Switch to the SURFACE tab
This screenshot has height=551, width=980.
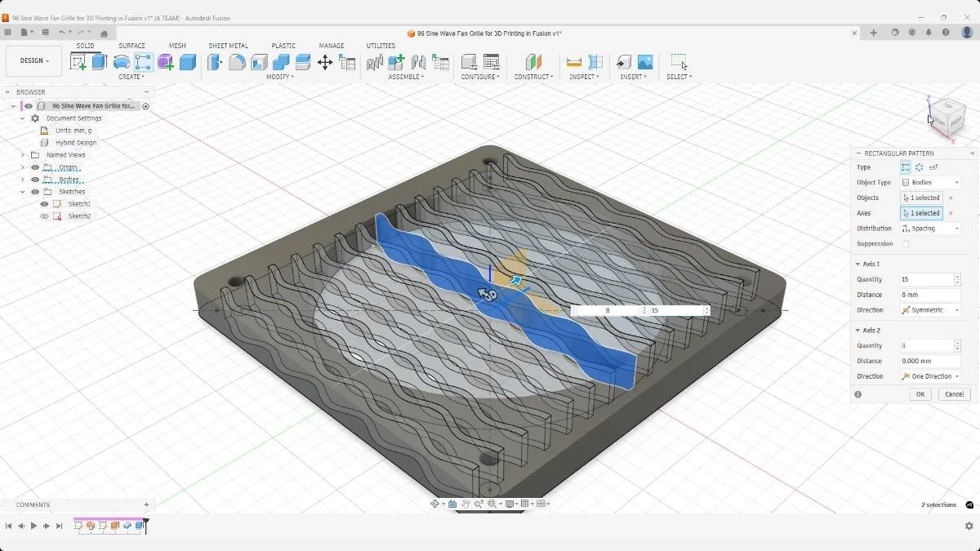(131, 46)
